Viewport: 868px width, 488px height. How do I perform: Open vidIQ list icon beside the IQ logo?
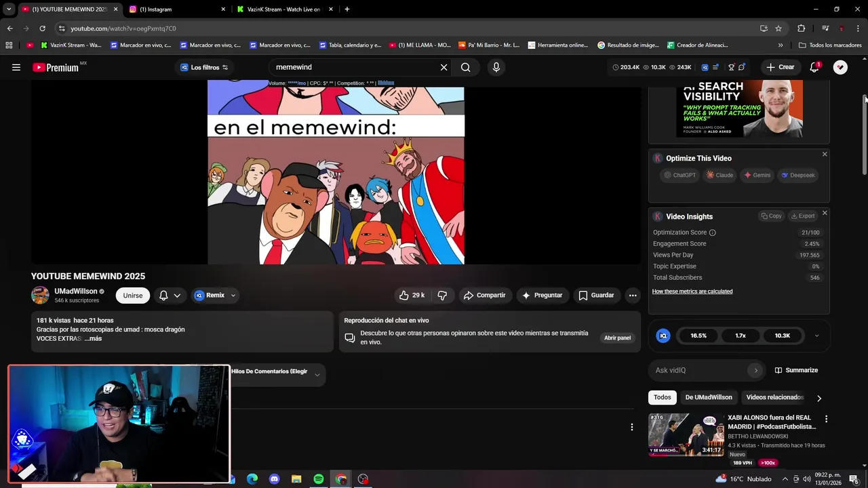[x=715, y=67]
